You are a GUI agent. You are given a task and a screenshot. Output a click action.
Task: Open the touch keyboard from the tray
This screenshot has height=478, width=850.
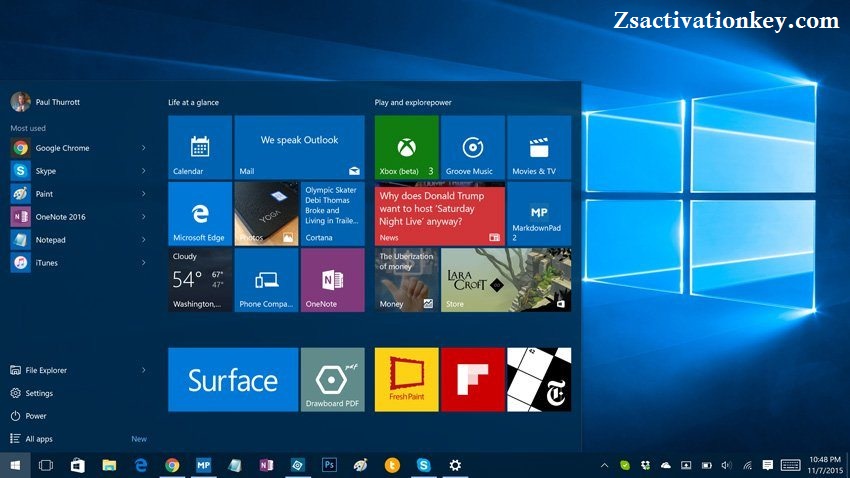(x=790, y=465)
